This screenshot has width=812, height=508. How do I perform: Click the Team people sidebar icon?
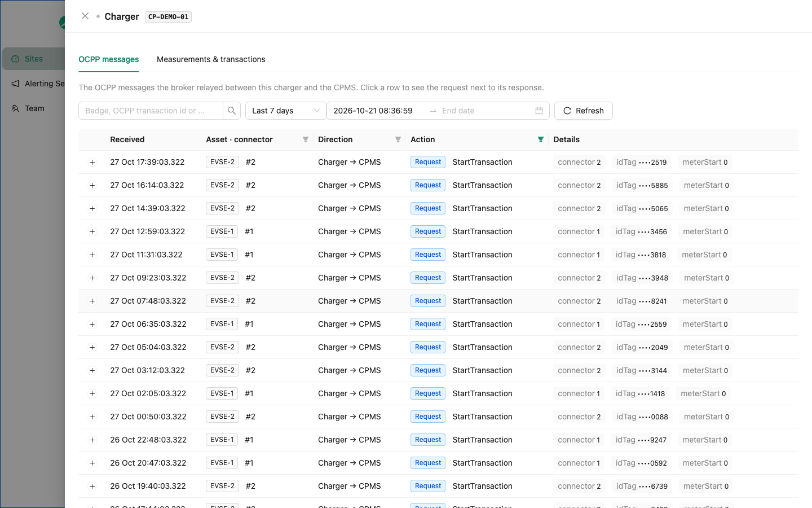15,108
